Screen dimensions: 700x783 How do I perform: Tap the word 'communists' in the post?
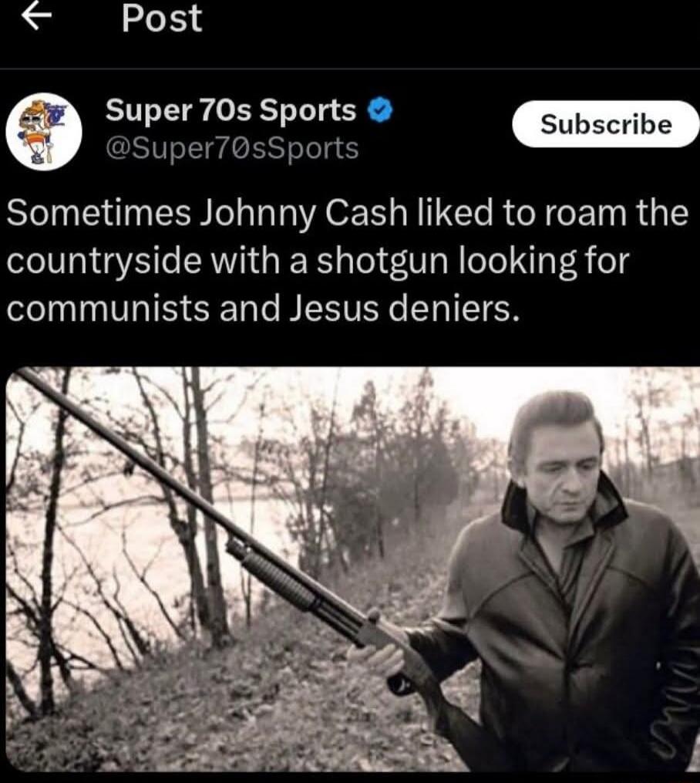(108, 309)
